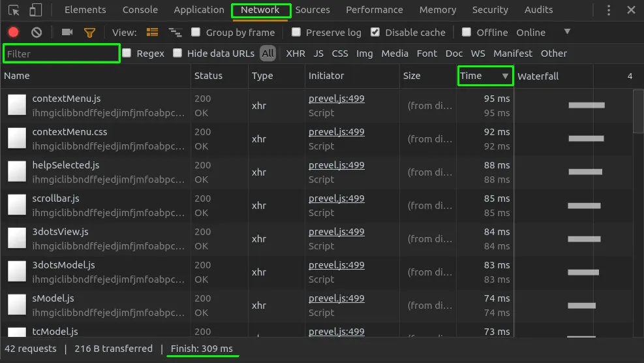Filter requests by Manifest type
This screenshot has width=644, height=363.
pyautogui.click(x=513, y=54)
